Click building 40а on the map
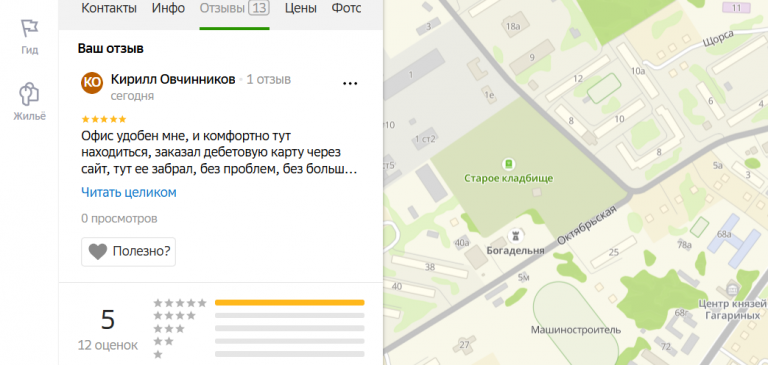The image size is (768, 365). tap(462, 243)
